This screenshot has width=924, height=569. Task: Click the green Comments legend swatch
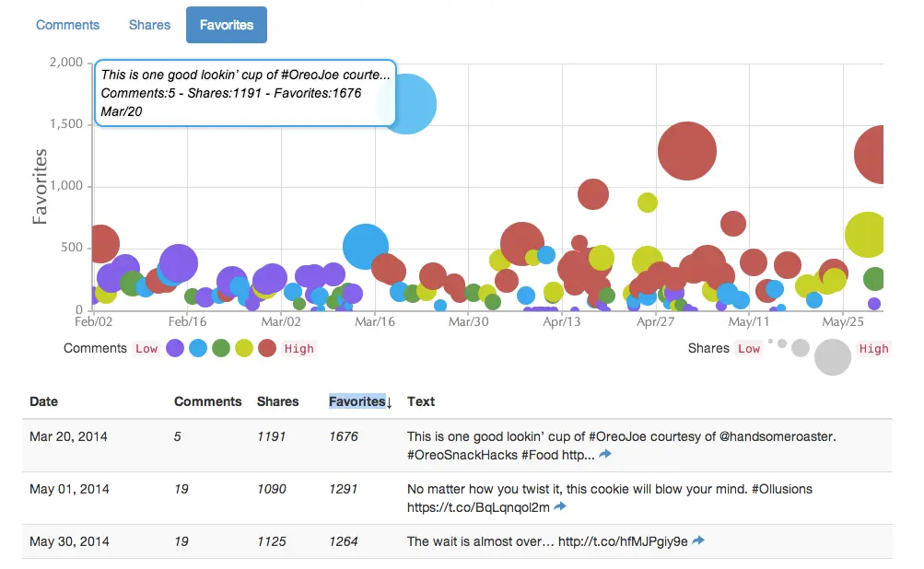click(221, 348)
